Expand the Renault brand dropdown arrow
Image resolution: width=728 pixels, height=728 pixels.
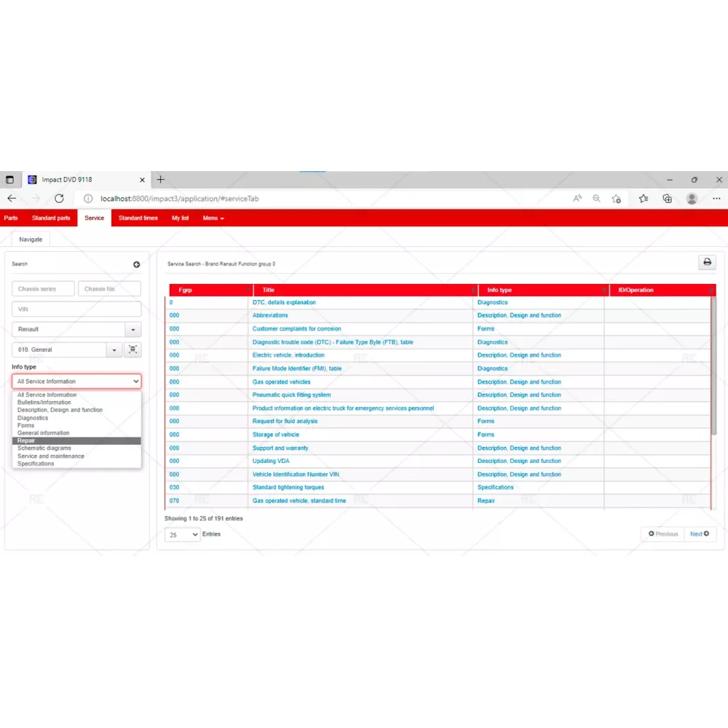pyautogui.click(x=132, y=330)
